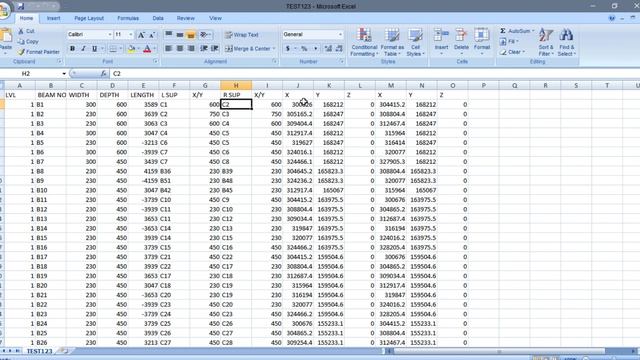Increase font size with Grow Font icon

[141, 35]
